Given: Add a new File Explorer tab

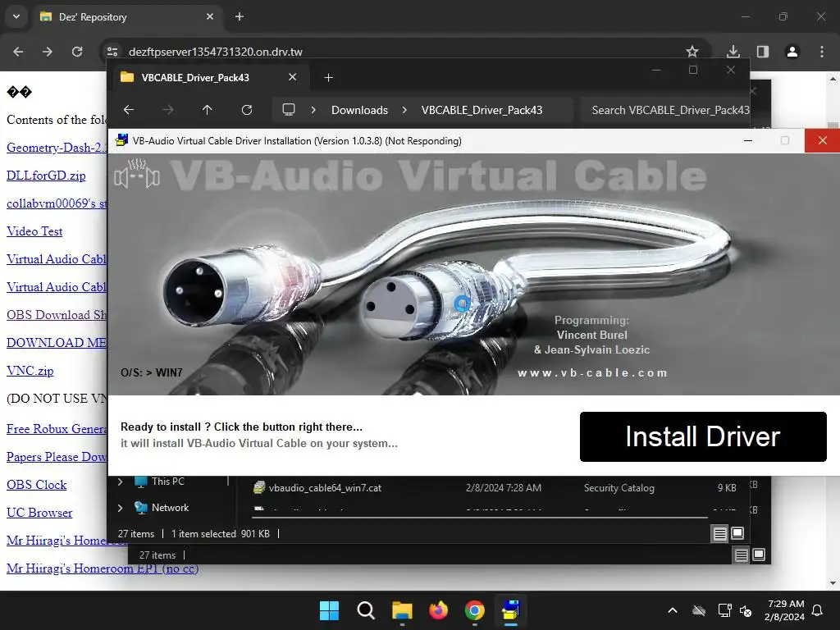Looking at the screenshot, I should pyautogui.click(x=328, y=78).
